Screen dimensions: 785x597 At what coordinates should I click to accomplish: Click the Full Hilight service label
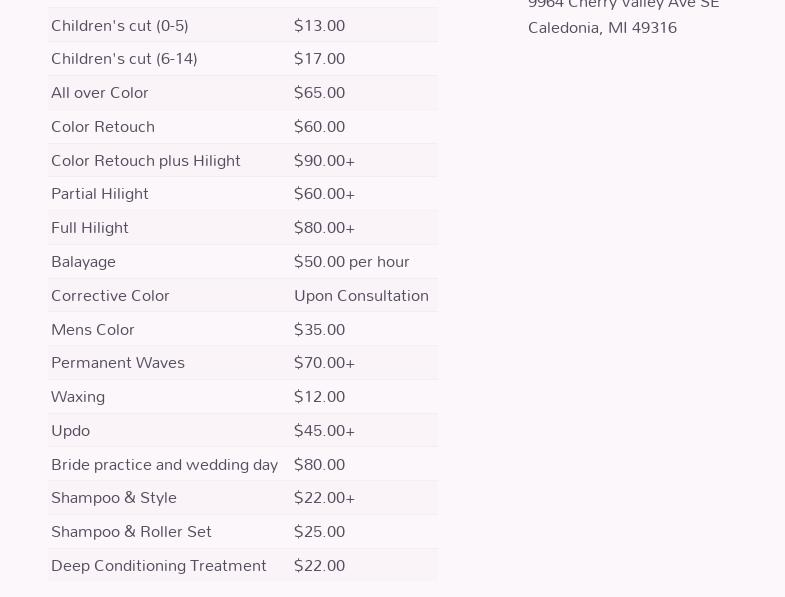click(90, 228)
